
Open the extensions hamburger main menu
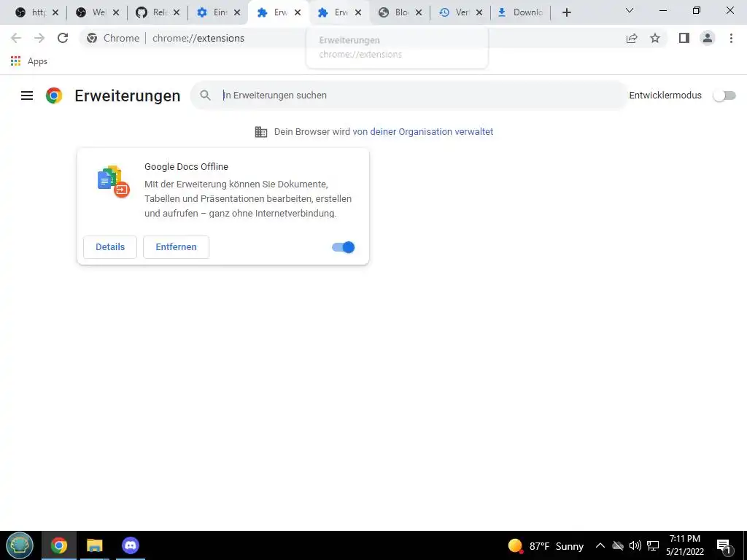27,96
